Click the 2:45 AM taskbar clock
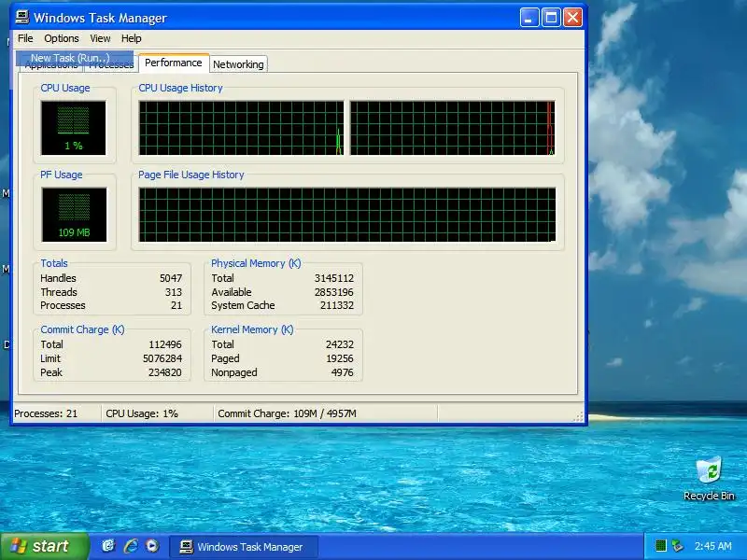Viewport: 747px width, 560px height. (712, 546)
